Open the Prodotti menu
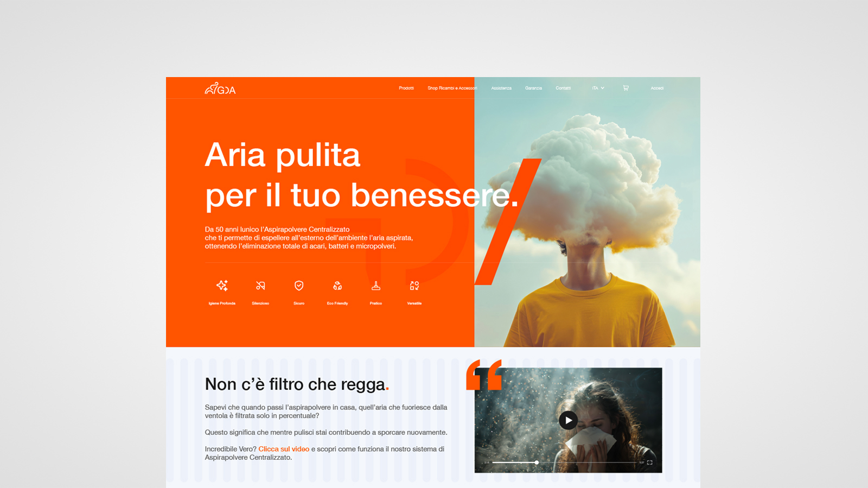 pyautogui.click(x=406, y=88)
